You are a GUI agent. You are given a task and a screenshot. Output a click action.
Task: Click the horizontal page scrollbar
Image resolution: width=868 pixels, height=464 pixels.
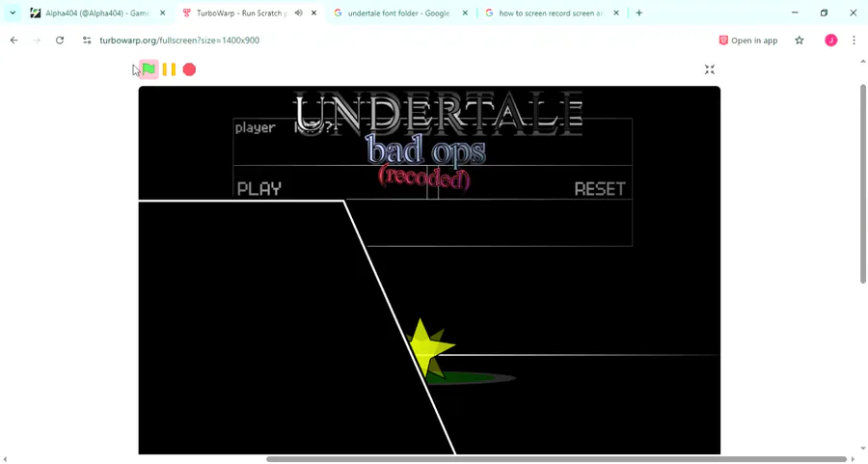[556, 459]
